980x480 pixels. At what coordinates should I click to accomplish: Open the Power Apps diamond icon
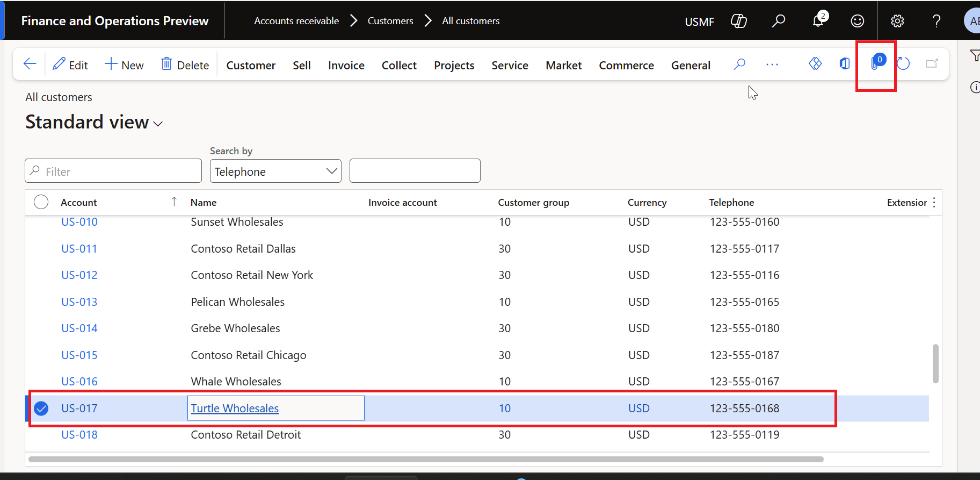click(815, 64)
